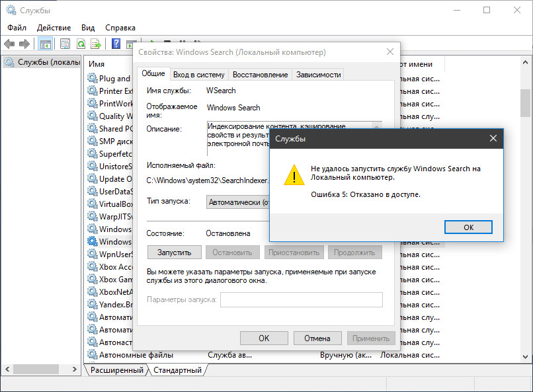The image size is (533, 392).
Task: Click OK in the properties dialog
Action: (264, 338)
